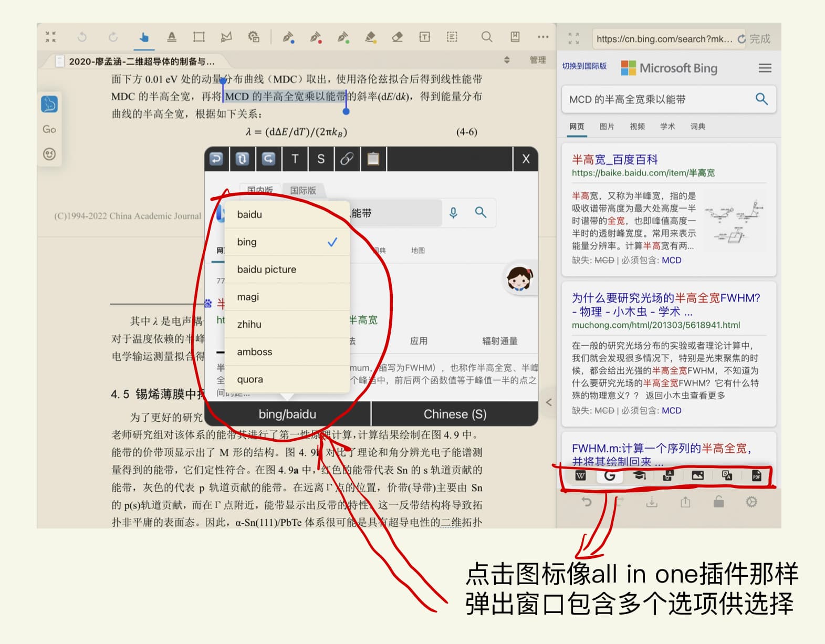825x644 pixels.
Task: Click the link chain icon in popup
Action: (347, 159)
